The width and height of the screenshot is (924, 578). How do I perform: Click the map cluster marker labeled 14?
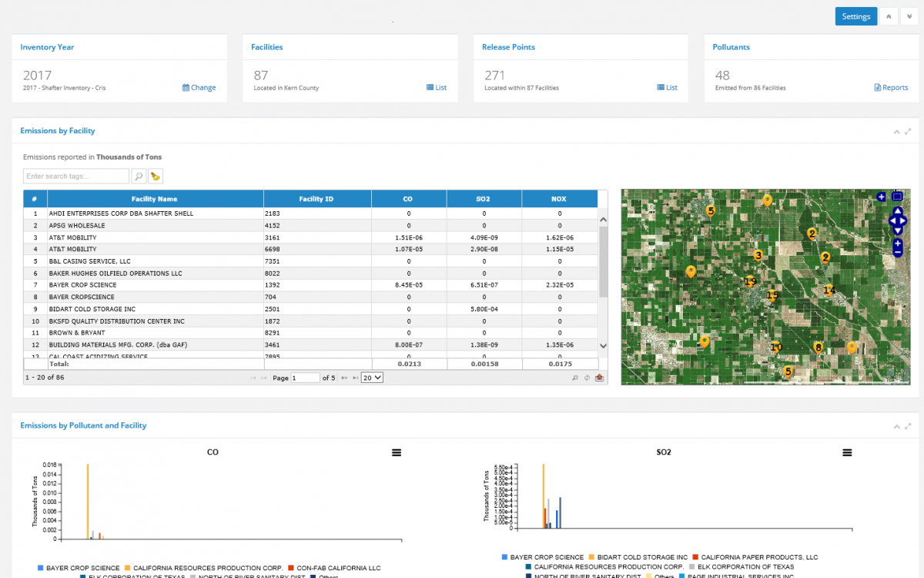[829, 290]
